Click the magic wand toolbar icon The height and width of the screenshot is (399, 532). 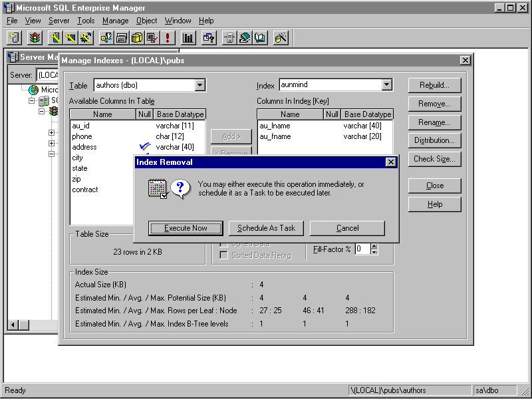(281, 38)
